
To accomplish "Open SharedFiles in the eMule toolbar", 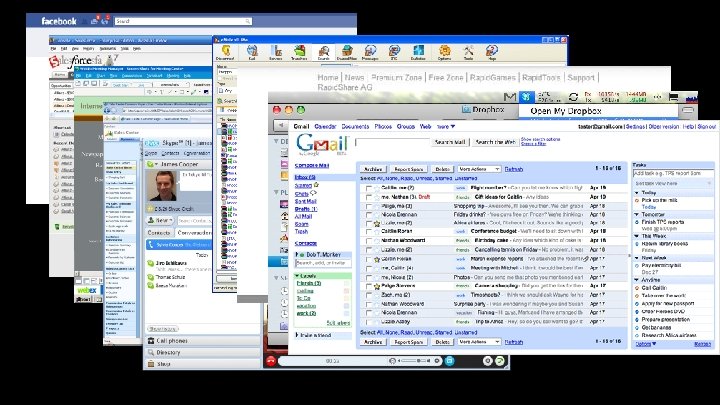I will pos(347,51).
